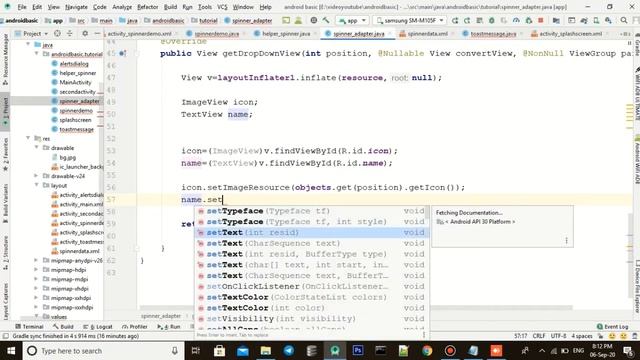This screenshot has height=360, width=640.
Task: Click the Stop red square icon
Action: pyautogui.click(x=541, y=20)
